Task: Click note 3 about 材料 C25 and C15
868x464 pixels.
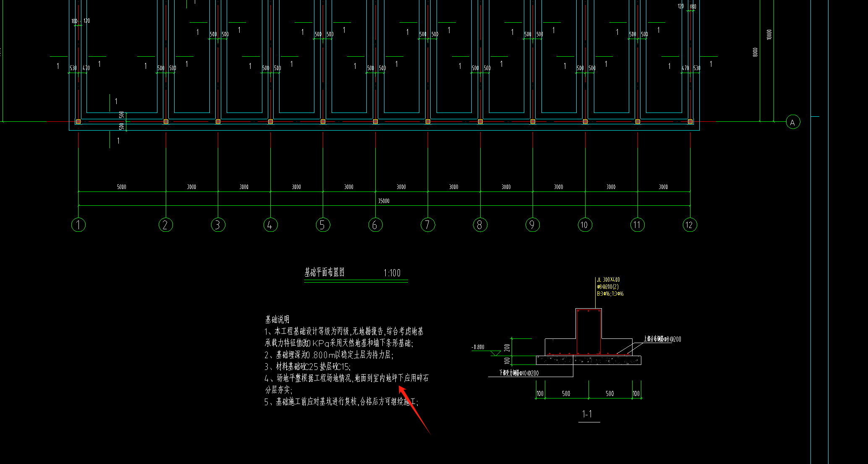Action: click(x=308, y=367)
